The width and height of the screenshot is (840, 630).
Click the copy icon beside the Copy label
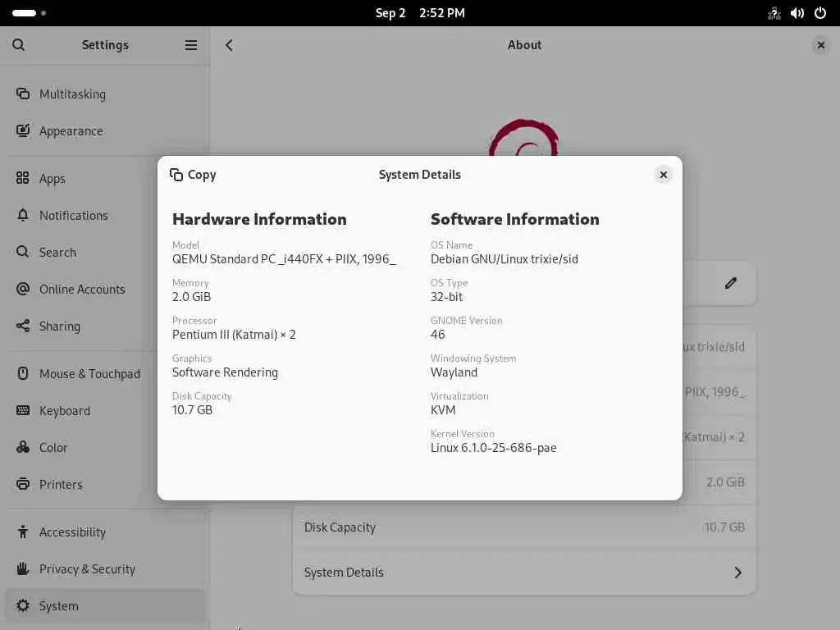pos(176,175)
